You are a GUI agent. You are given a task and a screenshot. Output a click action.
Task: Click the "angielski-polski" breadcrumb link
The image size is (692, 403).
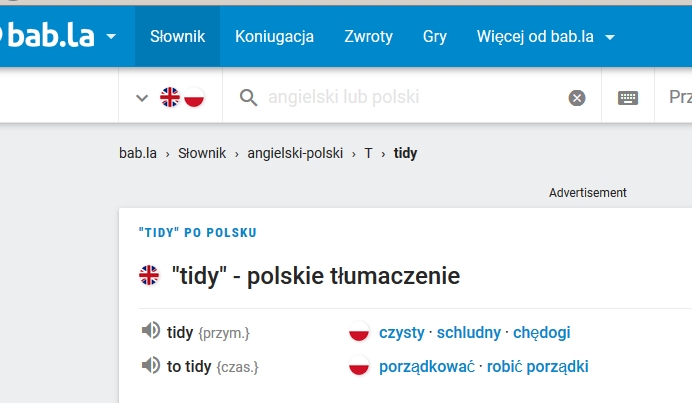click(x=295, y=153)
